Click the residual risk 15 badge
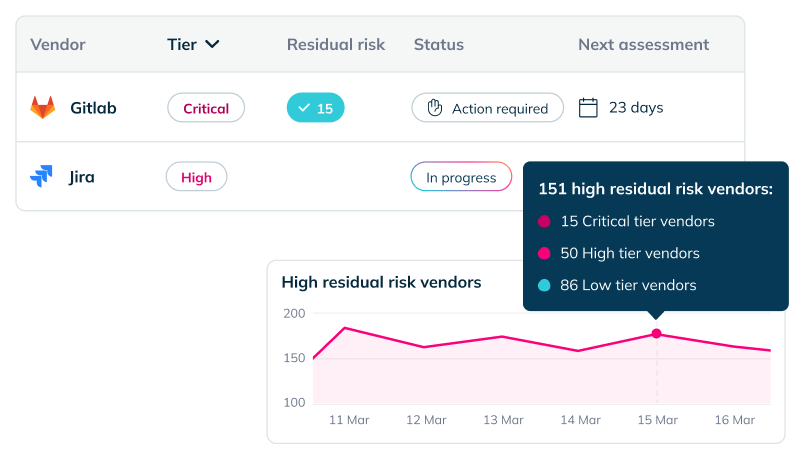The width and height of the screenshot is (805, 460). click(x=315, y=108)
